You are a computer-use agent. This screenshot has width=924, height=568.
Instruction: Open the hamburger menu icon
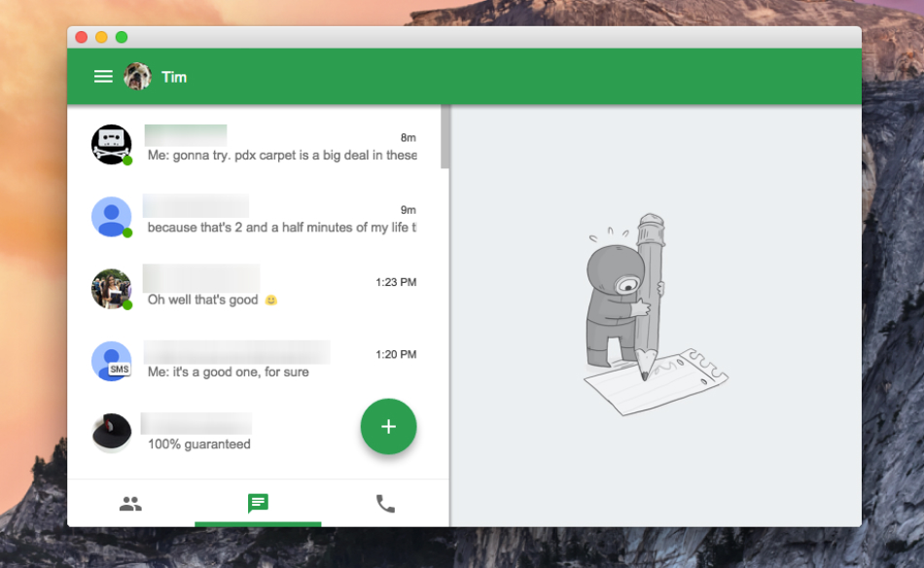pos(103,77)
